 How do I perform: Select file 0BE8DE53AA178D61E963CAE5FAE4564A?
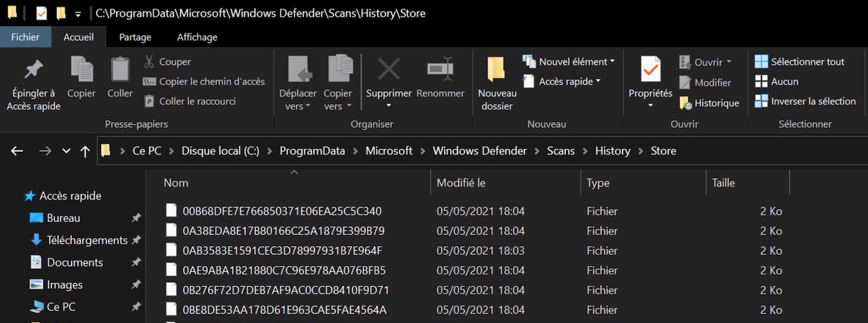pos(285,310)
